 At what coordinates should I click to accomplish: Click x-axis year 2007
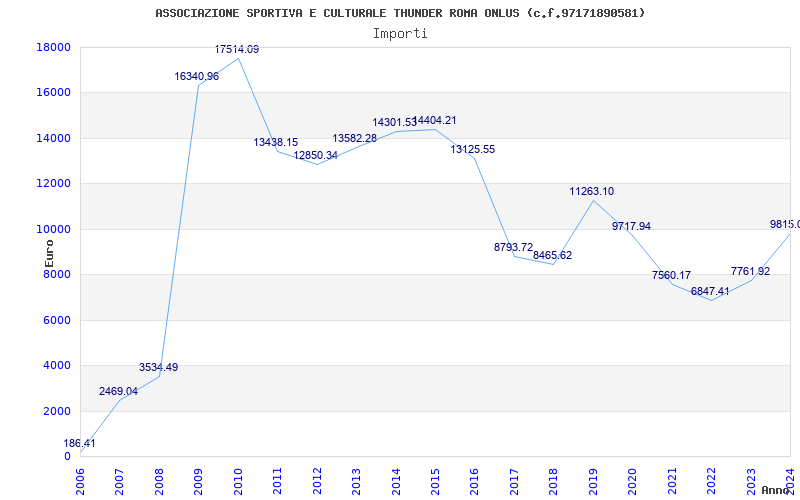click(x=119, y=481)
